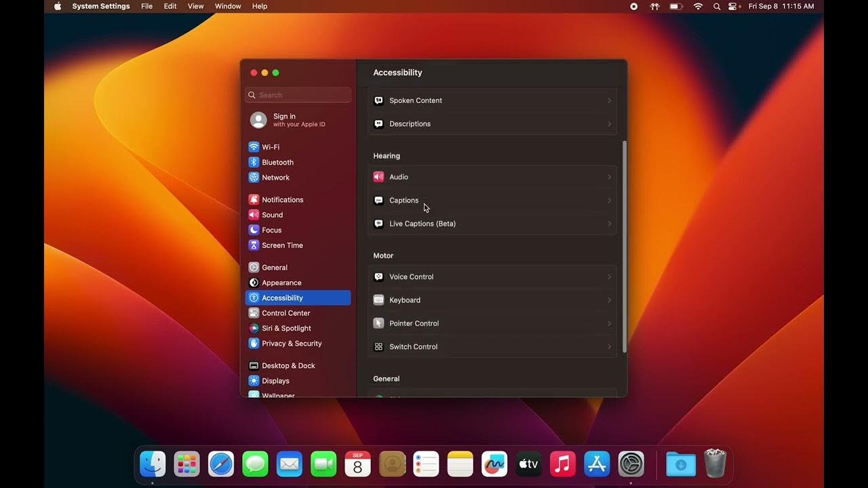Click the Network globe icon in sidebar
Image resolution: width=868 pixels, height=488 pixels.
tap(254, 178)
